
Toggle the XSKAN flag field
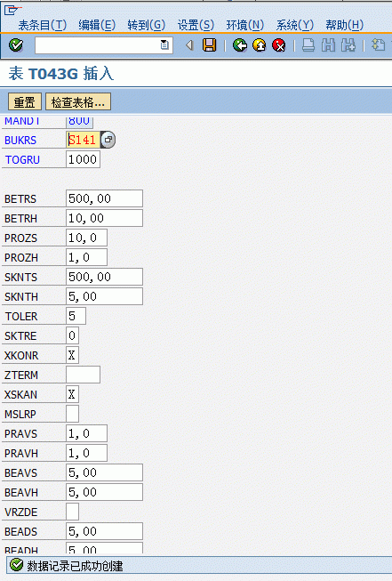click(72, 394)
